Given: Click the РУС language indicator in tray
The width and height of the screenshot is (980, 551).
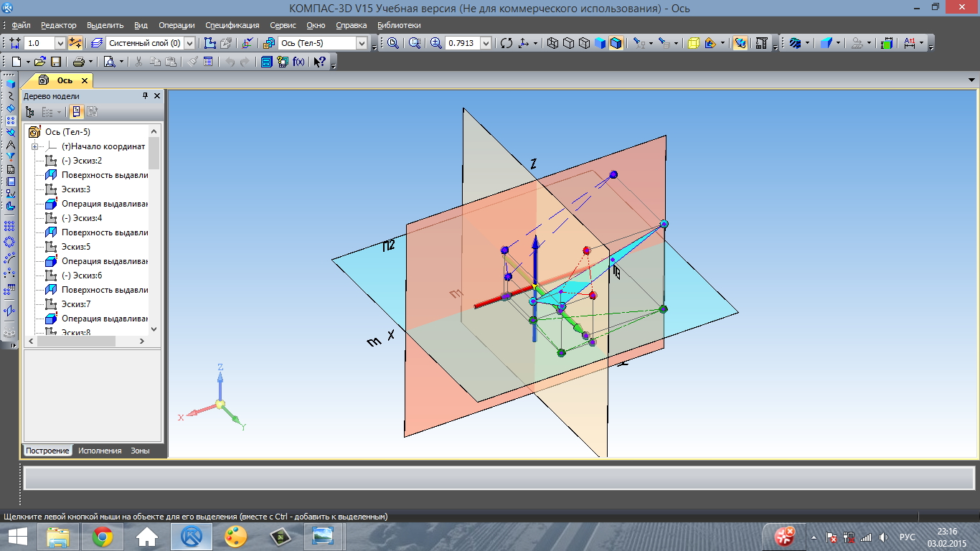Looking at the screenshot, I should pyautogui.click(x=908, y=537).
